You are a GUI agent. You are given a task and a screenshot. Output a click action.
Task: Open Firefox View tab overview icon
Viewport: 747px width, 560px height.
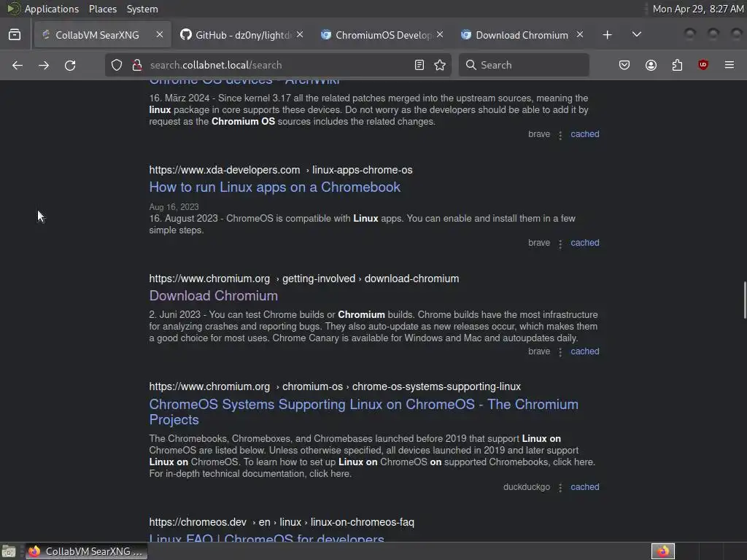tap(15, 35)
